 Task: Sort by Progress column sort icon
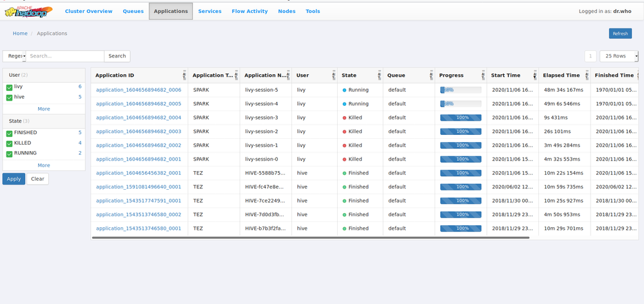483,76
